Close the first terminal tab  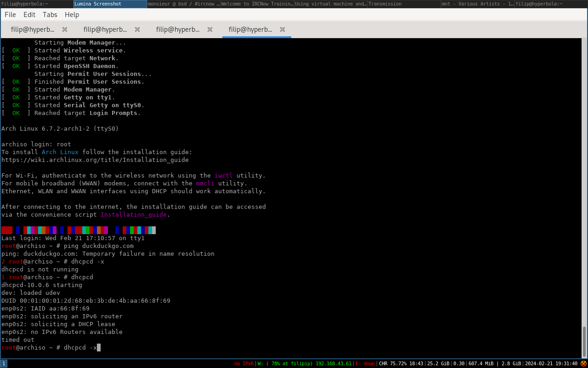tap(65, 29)
